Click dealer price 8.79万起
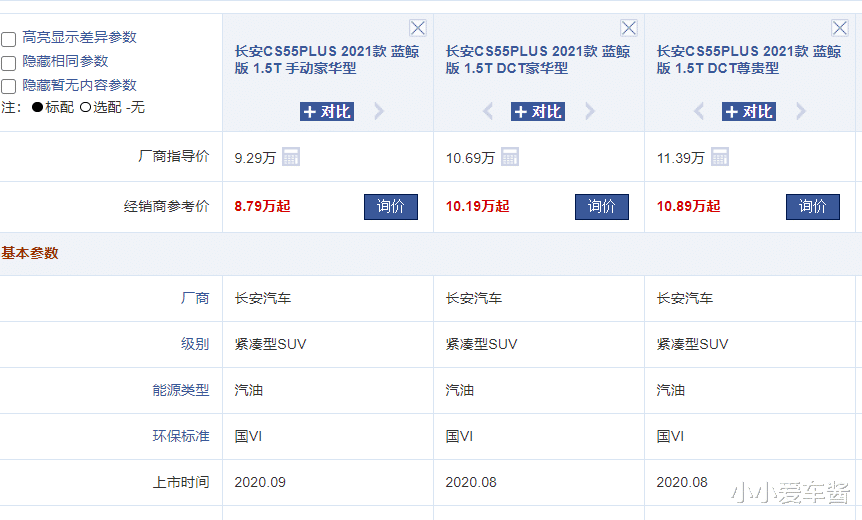 pyautogui.click(x=262, y=206)
